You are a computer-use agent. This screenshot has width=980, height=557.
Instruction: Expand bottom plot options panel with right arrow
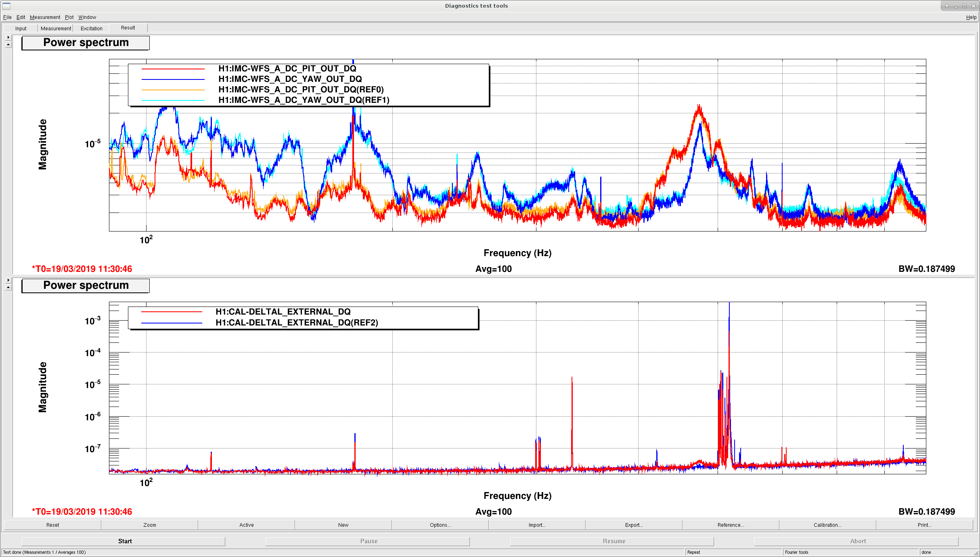tap(8, 280)
